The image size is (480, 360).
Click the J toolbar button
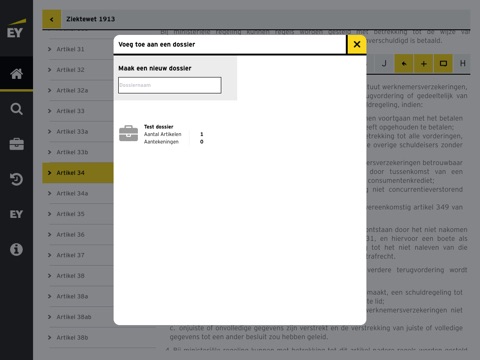[384, 63]
